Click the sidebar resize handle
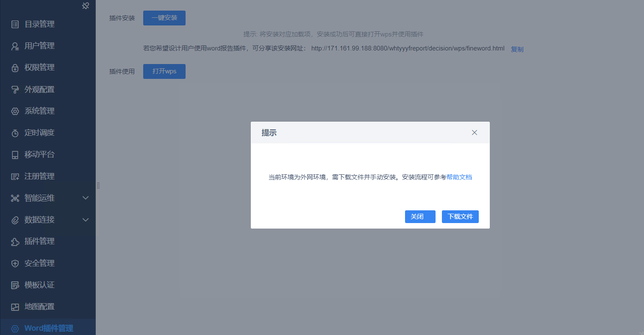644x335 pixels. pyautogui.click(x=98, y=185)
